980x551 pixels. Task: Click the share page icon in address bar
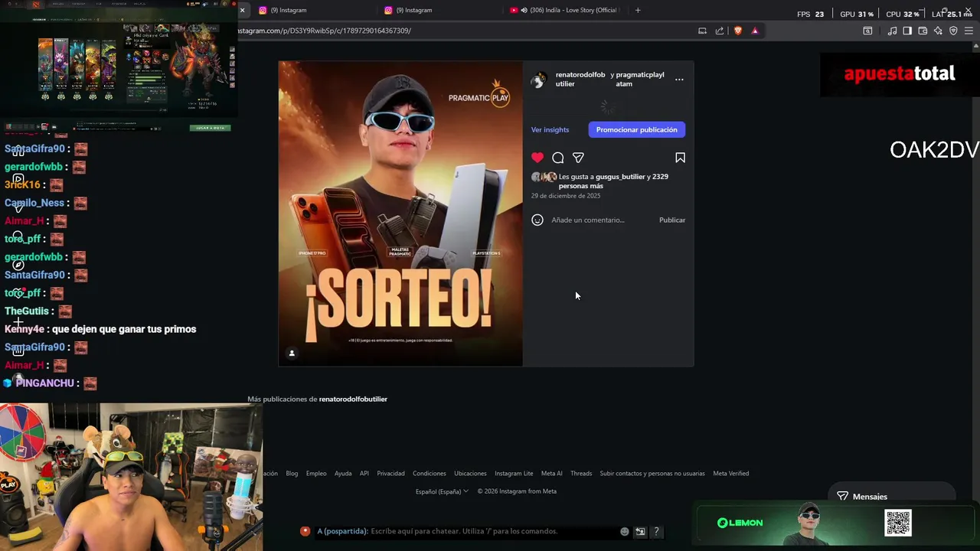tap(720, 31)
